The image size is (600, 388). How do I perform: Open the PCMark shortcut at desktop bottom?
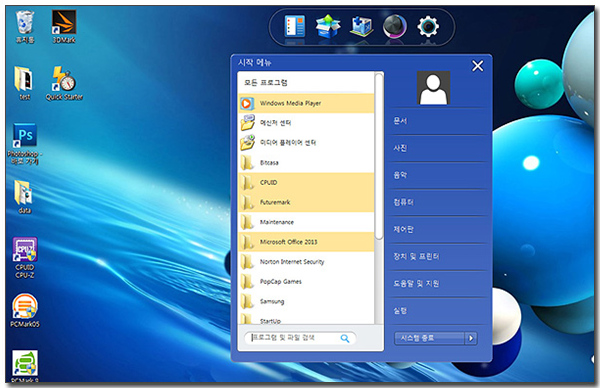tap(25, 366)
